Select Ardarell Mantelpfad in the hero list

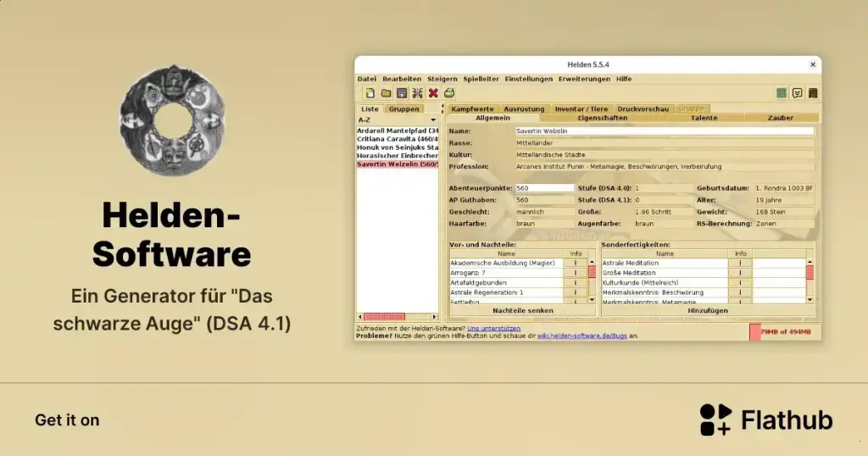click(x=398, y=131)
